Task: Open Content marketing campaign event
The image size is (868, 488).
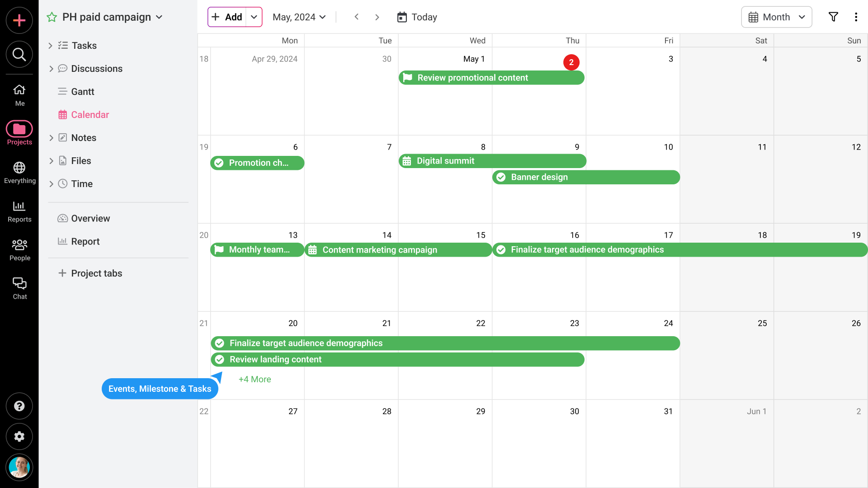Action: (398, 250)
